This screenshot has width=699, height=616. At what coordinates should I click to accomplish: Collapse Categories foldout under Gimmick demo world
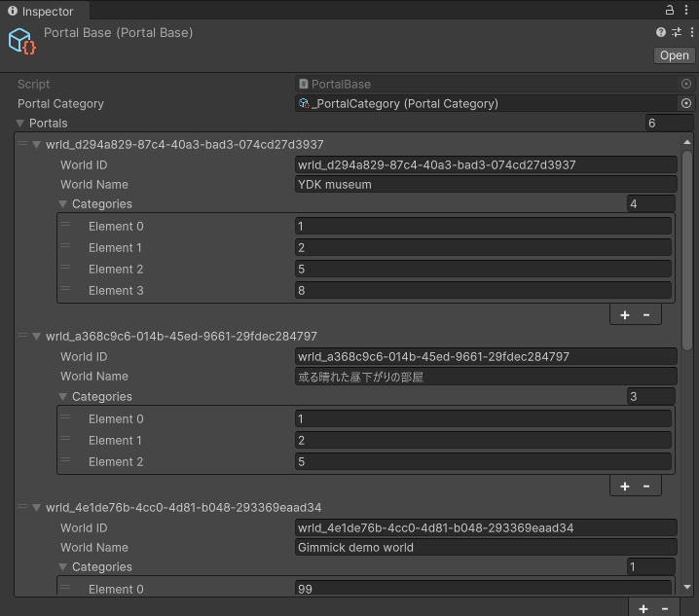pyautogui.click(x=63, y=567)
